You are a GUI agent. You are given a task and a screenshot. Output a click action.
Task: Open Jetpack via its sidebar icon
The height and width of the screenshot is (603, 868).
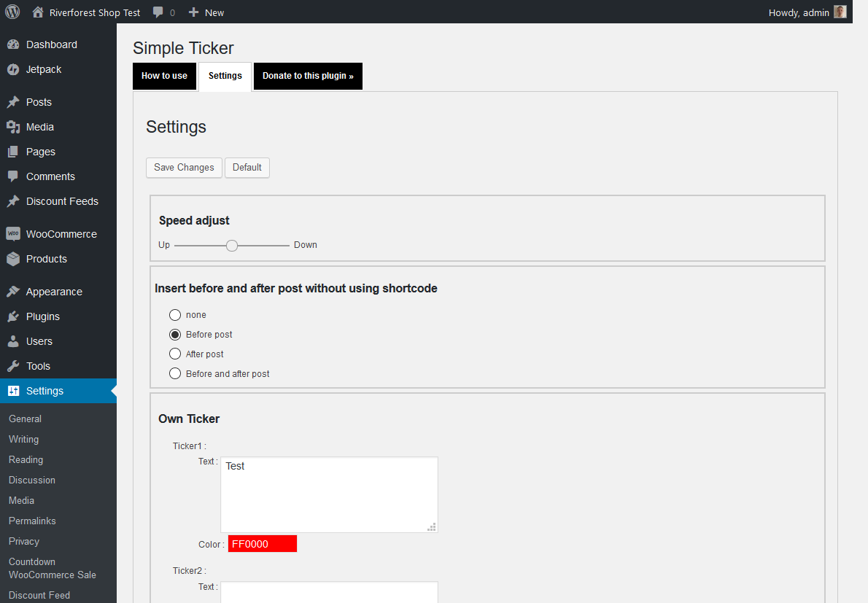[13, 70]
